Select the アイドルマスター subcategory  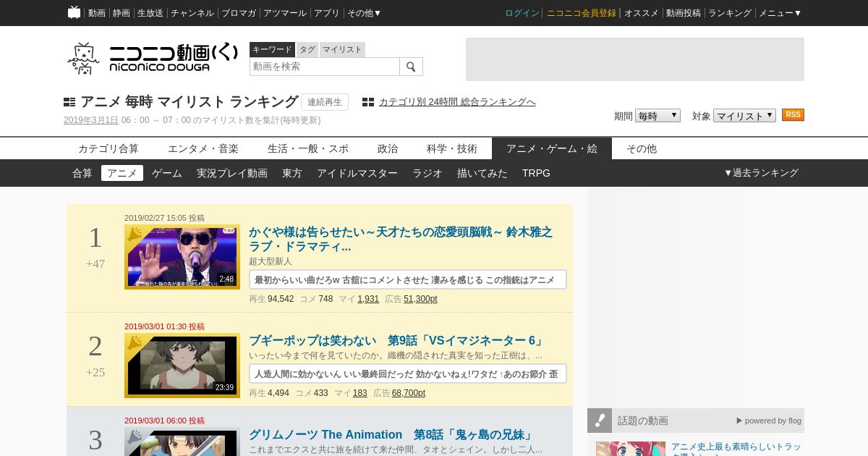point(357,173)
